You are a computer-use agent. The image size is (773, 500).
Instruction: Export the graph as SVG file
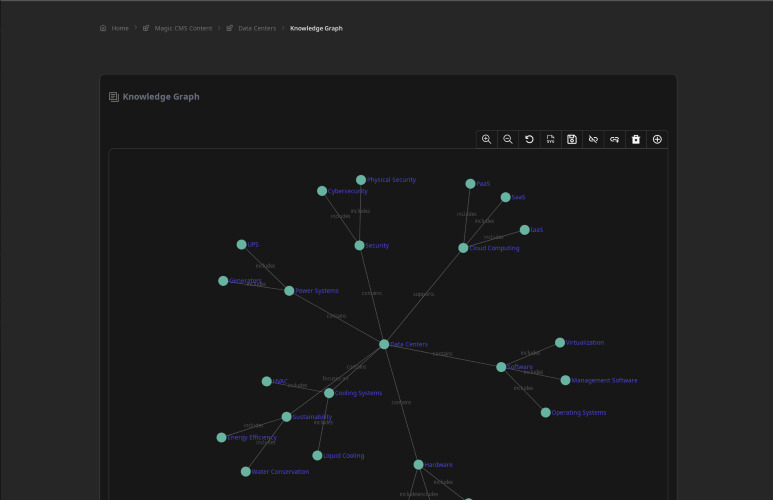pos(551,140)
